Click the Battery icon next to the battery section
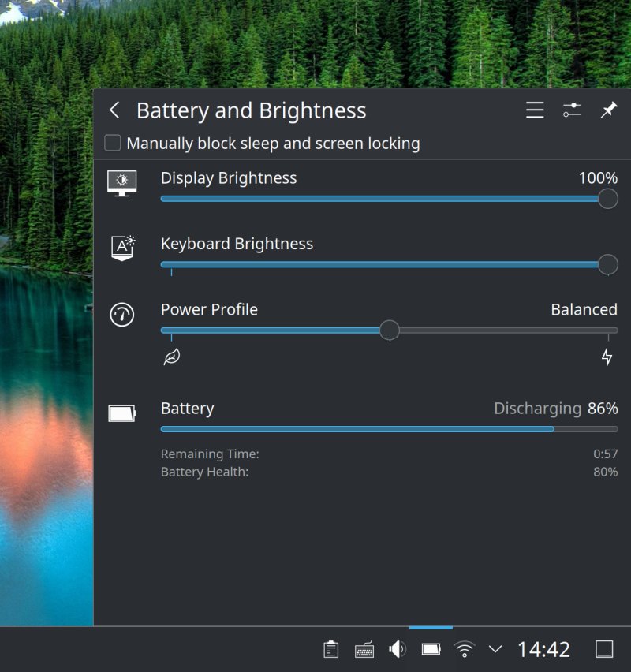631x672 pixels. pyautogui.click(x=121, y=412)
